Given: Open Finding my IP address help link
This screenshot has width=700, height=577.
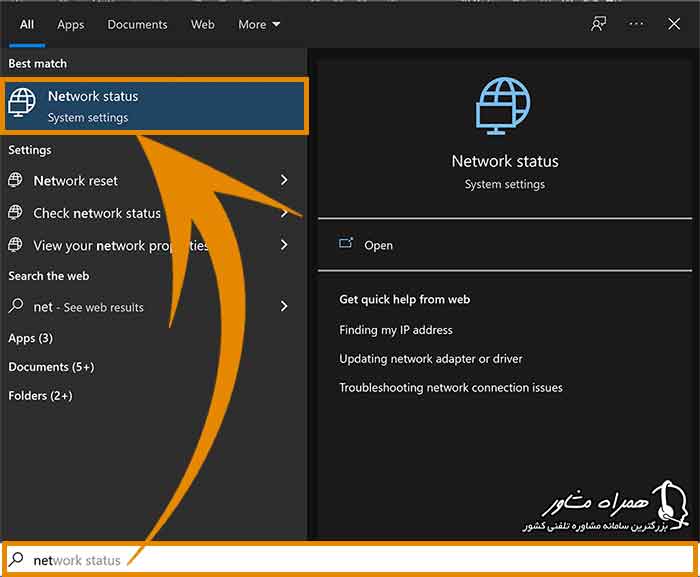Looking at the screenshot, I should (396, 330).
